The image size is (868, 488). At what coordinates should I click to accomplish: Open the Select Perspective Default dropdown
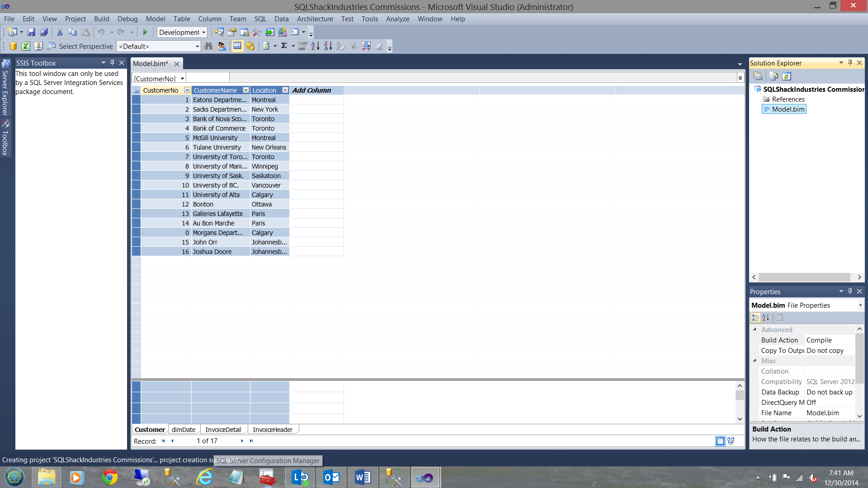(x=197, y=46)
